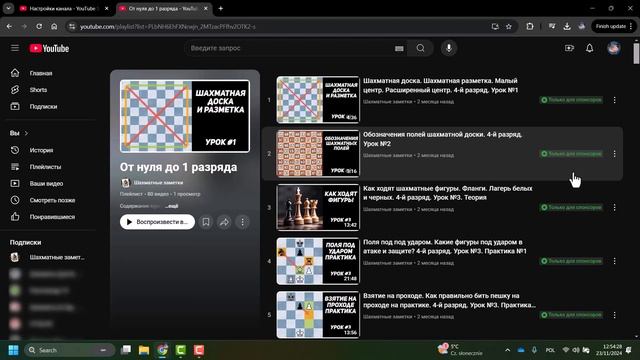Open Chrome from taskbar
640x360 pixels.
[x=162, y=350]
